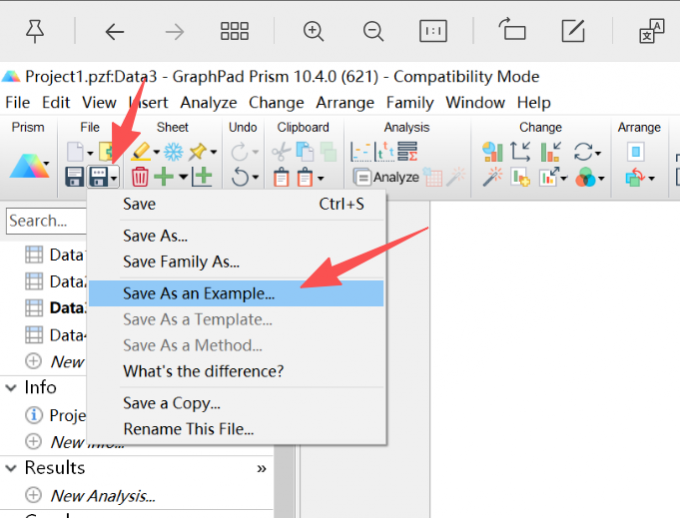Screen dimensions: 680x518
Task: Click the red trash Delete sheet icon
Action: [140, 177]
